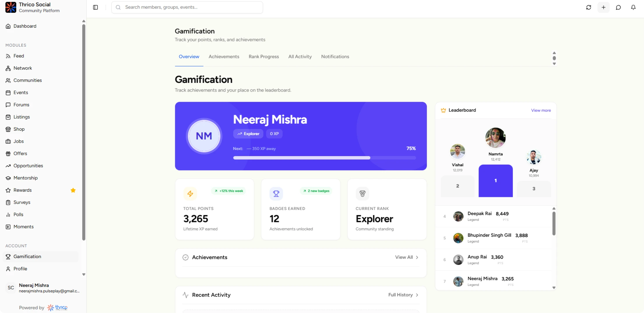Click the Deepak Rai leaderboard row

tap(493, 216)
